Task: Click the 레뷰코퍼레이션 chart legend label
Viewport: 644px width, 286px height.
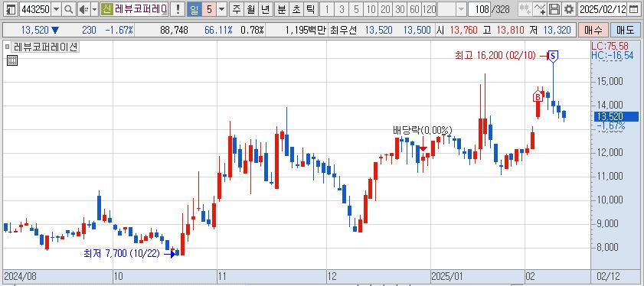Action: click(46, 47)
